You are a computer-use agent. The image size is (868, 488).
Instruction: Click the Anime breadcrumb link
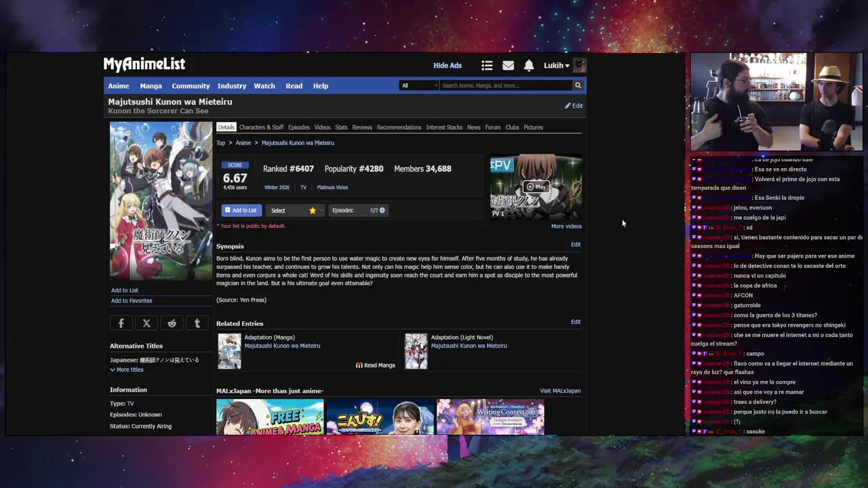pyautogui.click(x=243, y=143)
